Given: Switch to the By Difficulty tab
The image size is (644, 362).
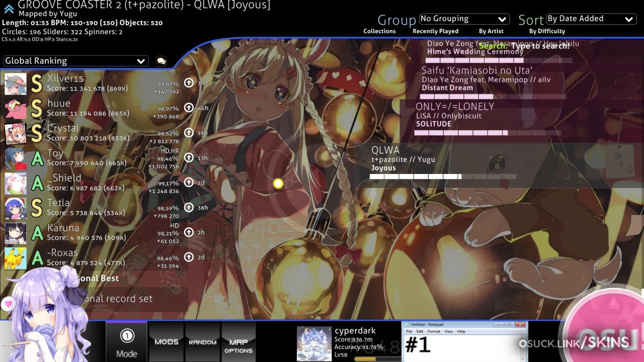Looking at the screenshot, I should (547, 31).
